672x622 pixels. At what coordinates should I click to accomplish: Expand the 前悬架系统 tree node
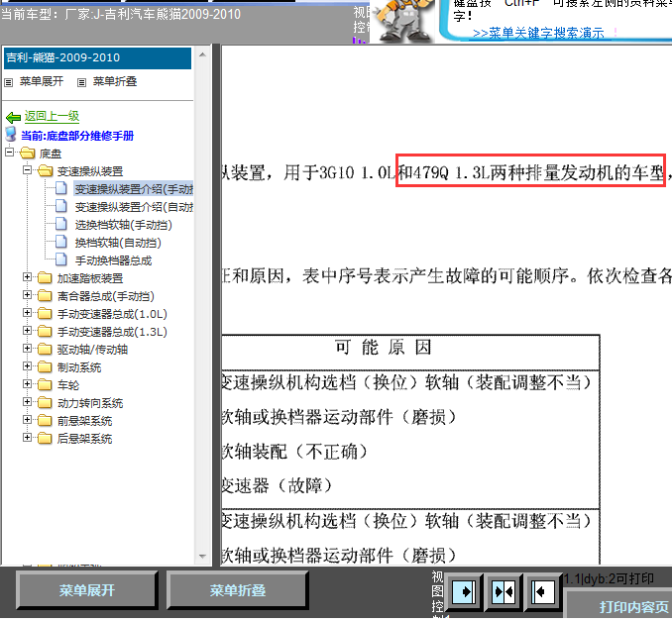click(x=28, y=420)
